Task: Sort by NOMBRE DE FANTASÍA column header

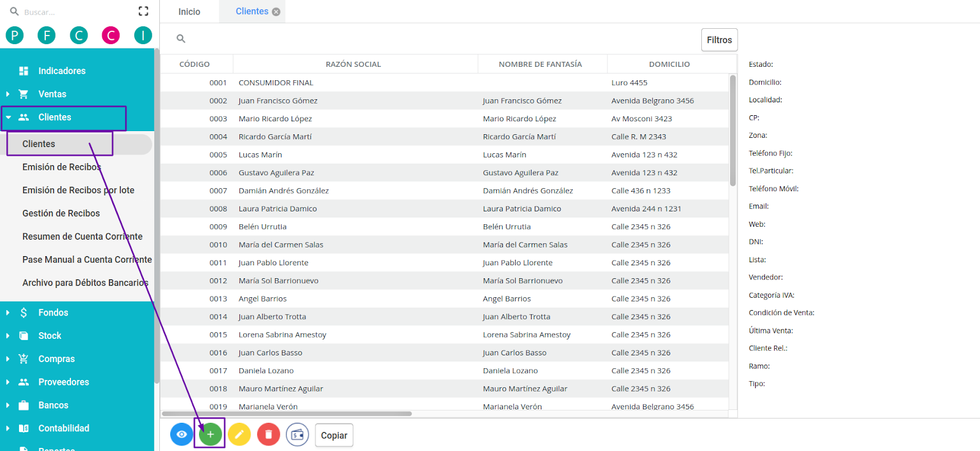Action: point(540,64)
